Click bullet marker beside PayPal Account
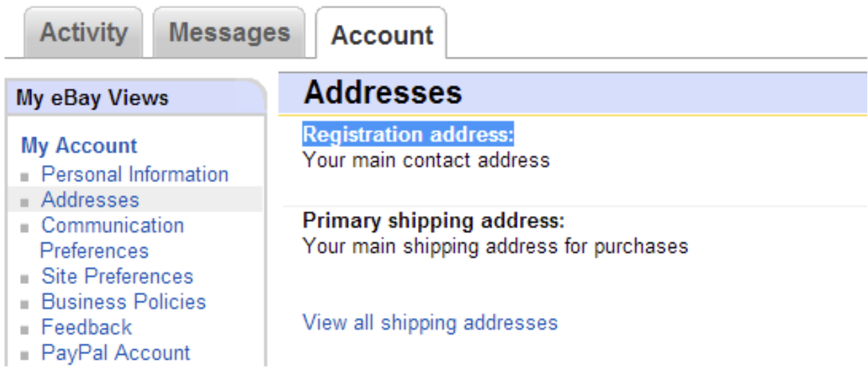The height and width of the screenshot is (388, 868). [x=26, y=356]
